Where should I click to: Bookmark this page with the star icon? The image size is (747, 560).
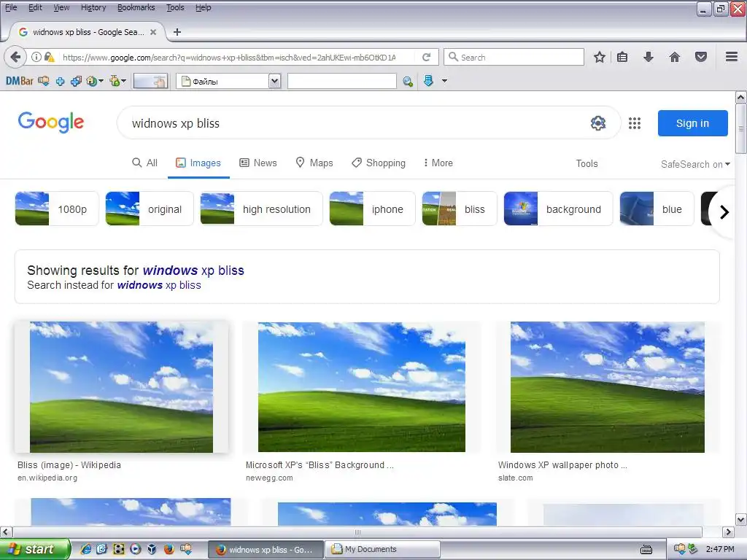point(600,57)
